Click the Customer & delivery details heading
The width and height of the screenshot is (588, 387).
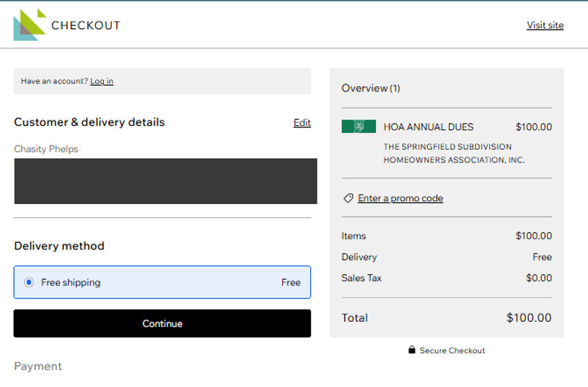pyautogui.click(x=89, y=122)
